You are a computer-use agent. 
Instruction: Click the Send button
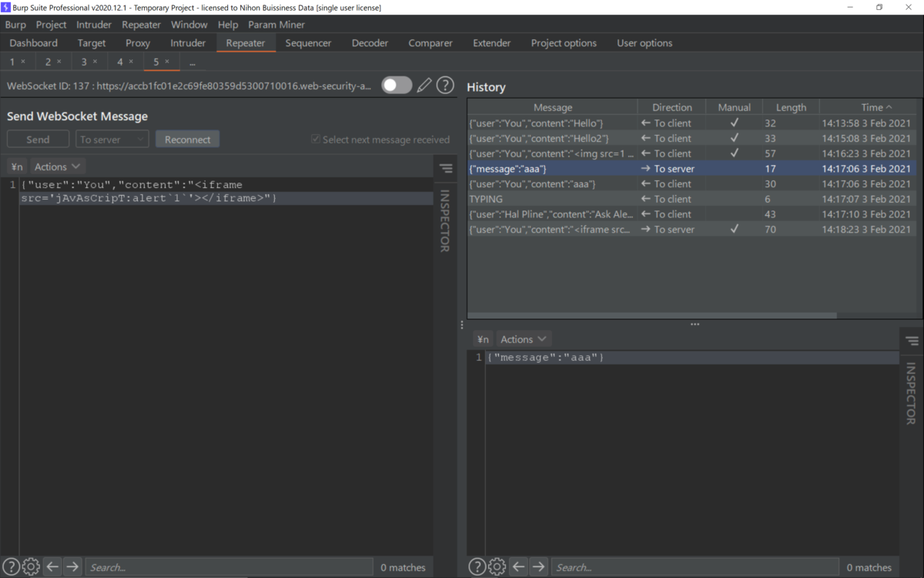[x=38, y=139]
